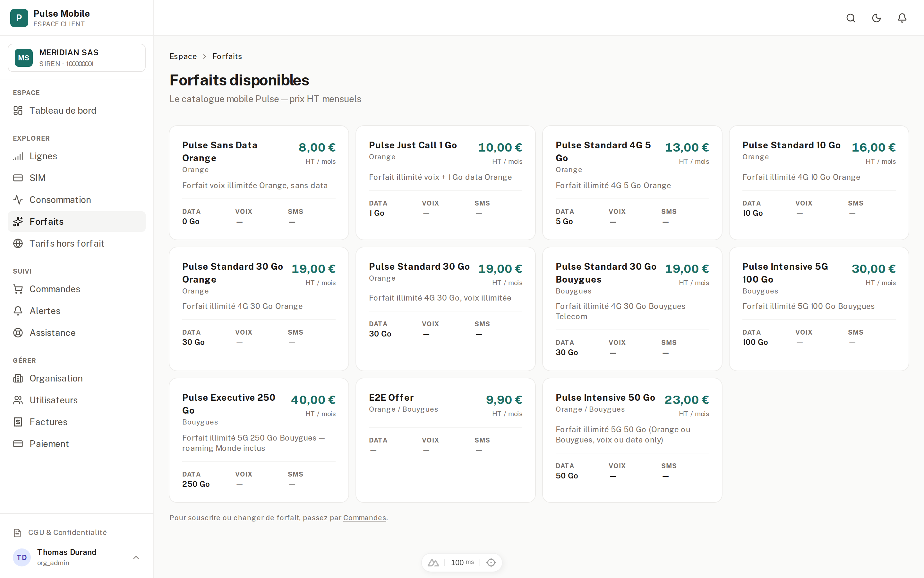Expand the Thomas Durand user menu chevron
Screen dimensions: 924x578
point(136,557)
